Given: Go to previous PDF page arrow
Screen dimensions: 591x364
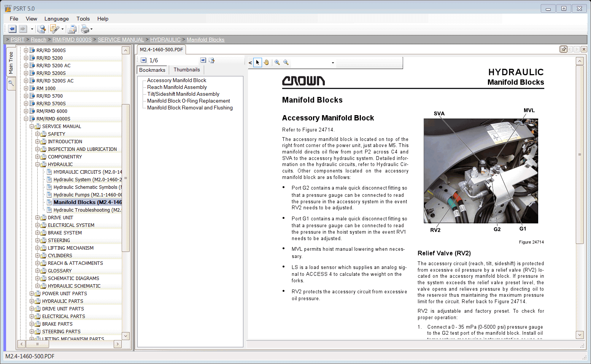Looking at the screenshot, I should pos(143,60).
